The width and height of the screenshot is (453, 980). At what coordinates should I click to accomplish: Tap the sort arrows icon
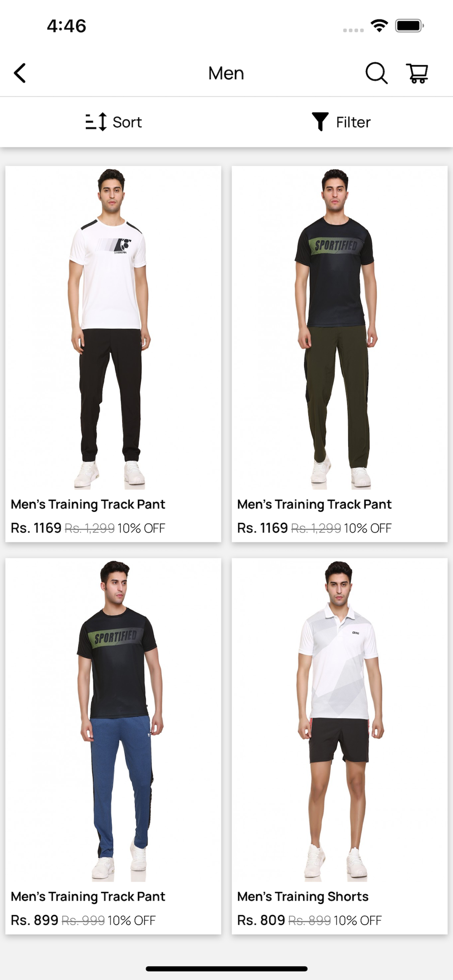point(96,122)
